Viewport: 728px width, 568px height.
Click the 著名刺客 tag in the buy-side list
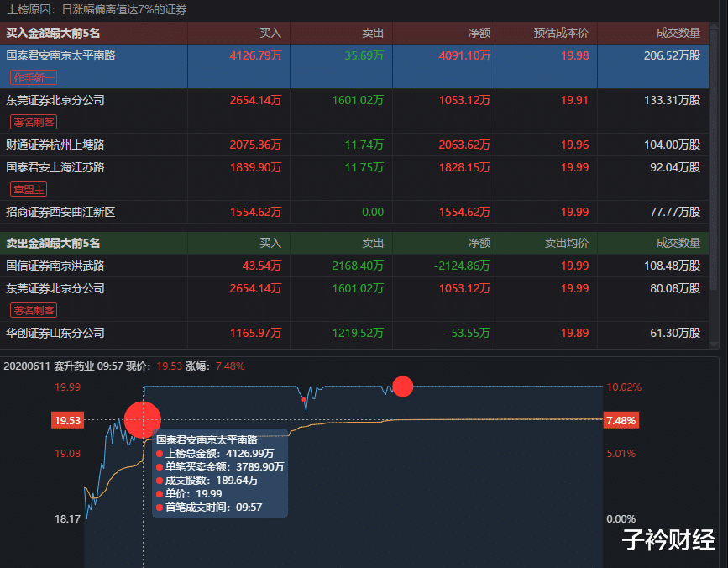[x=34, y=122]
